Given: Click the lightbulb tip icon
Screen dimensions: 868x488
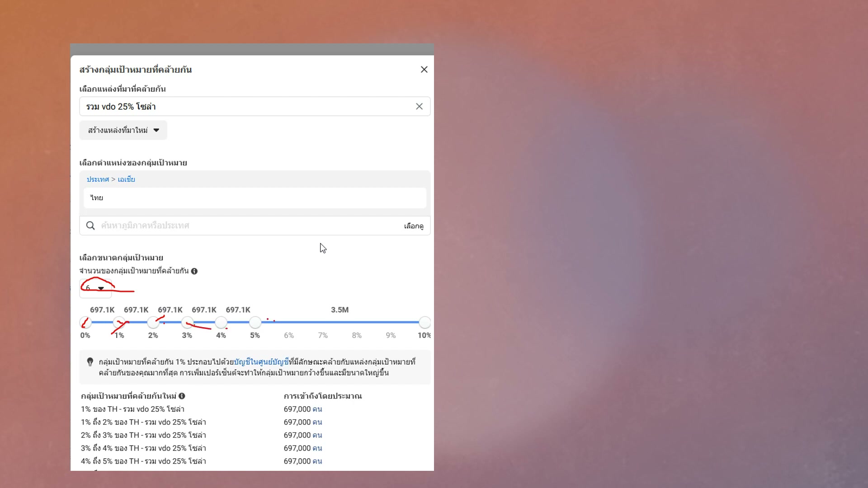Looking at the screenshot, I should pyautogui.click(x=90, y=362).
